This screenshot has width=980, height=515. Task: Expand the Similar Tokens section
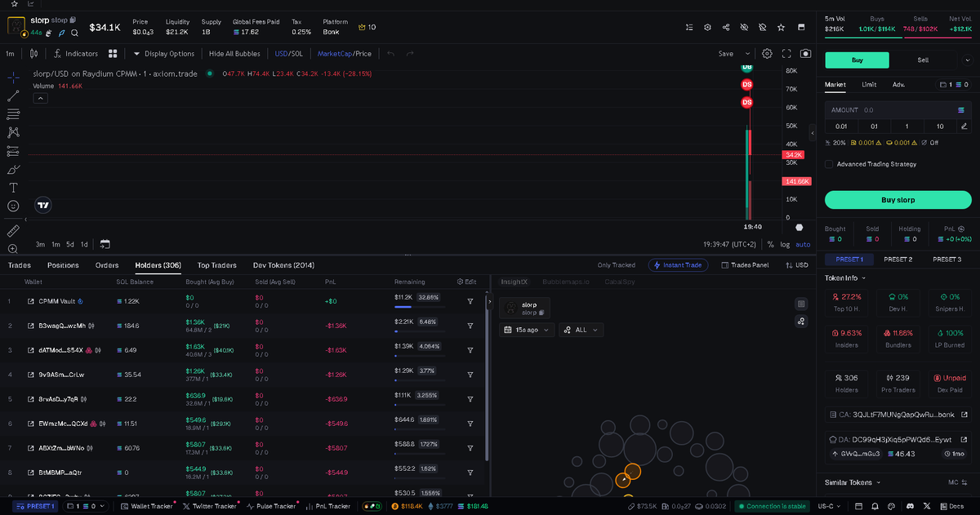[x=853, y=482]
